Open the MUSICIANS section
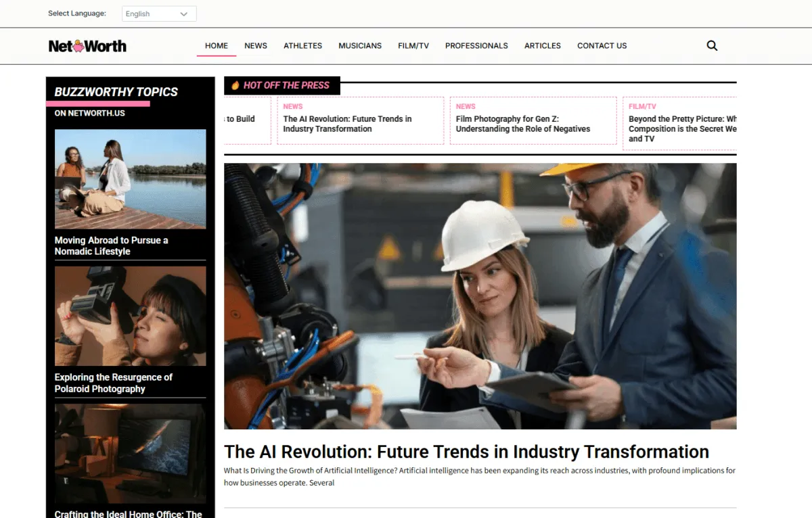Image resolution: width=812 pixels, height=518 pixels. (x=360, y=46)
